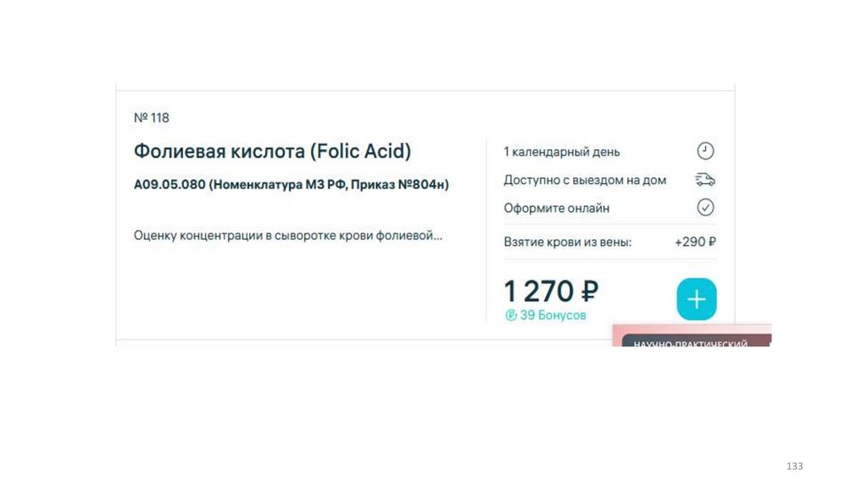Viewport: 868px width, 487px height.
Task: Click the slide page number 133
Action: [x=794, y=467]
